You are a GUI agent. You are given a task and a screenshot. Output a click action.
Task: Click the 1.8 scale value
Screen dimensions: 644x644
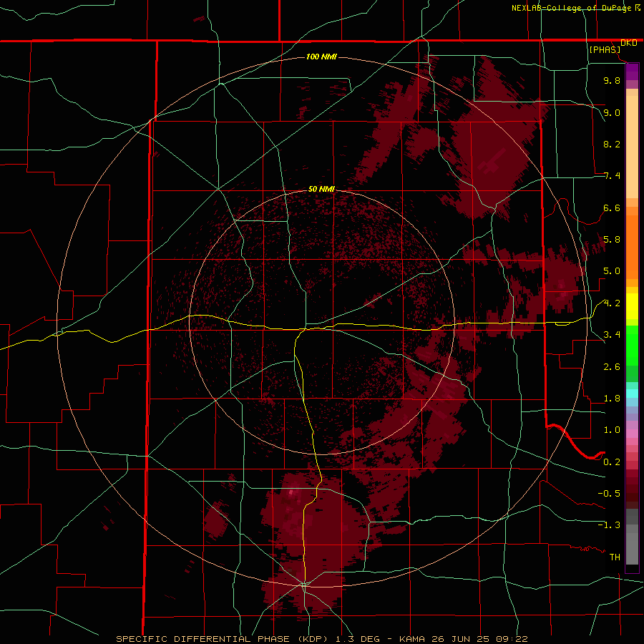[612, 399]
